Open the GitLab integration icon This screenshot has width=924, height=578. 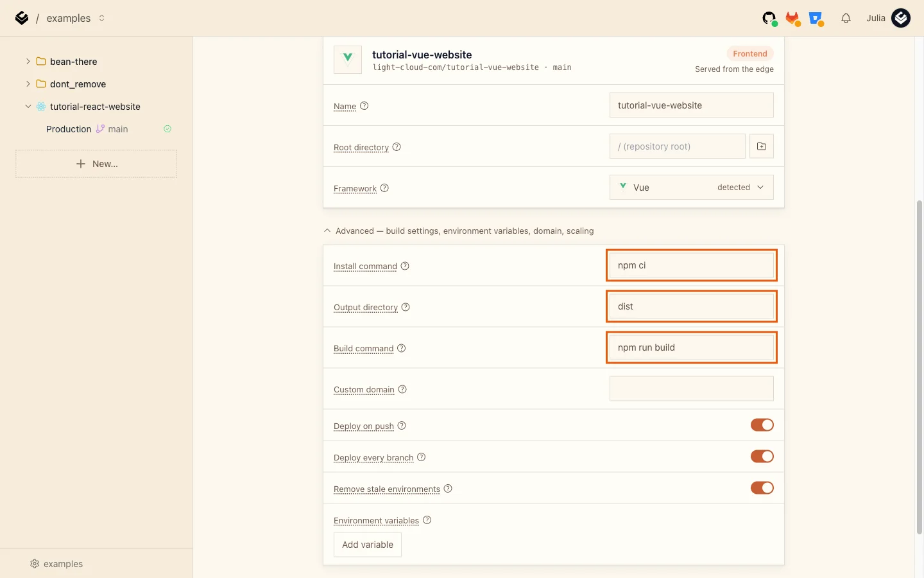pos(793,19)
